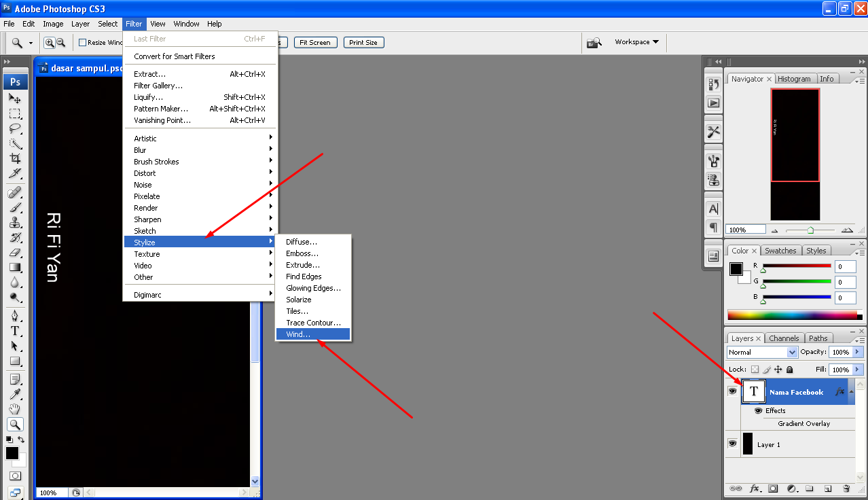The image size is (868, 500).
Task: Select the Hand tool
Action: pyautogui.click(x=15, y=410)
